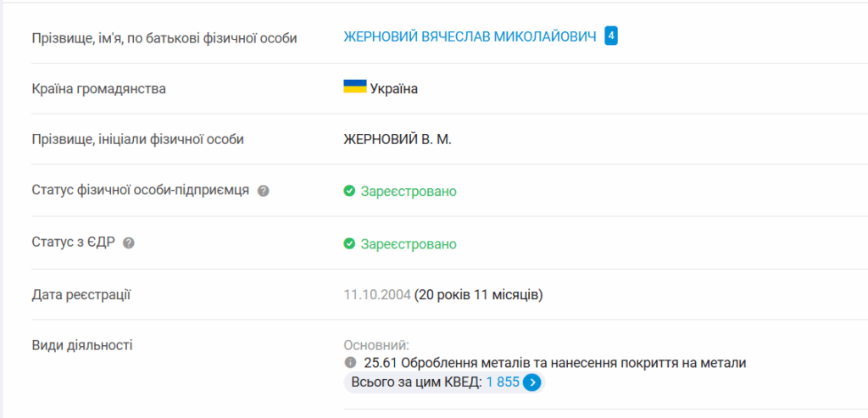Click the blue badge showing 4

click(x=610, y=36)
